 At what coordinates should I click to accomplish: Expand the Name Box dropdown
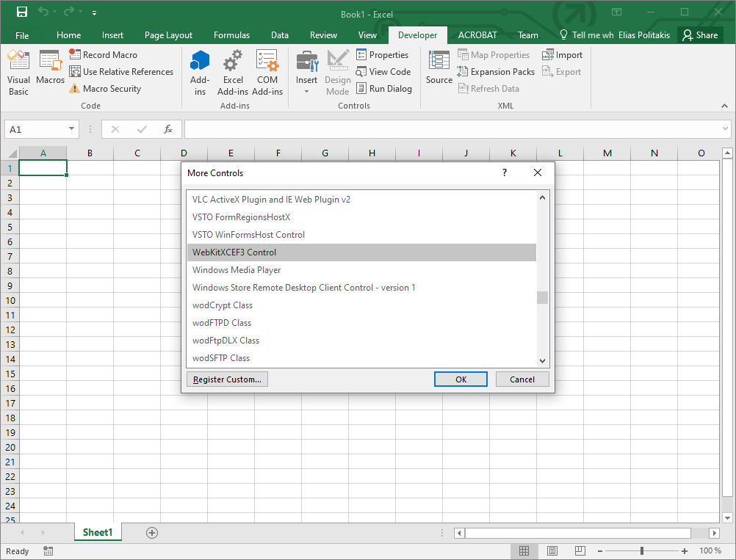click(x=71, y=128)
